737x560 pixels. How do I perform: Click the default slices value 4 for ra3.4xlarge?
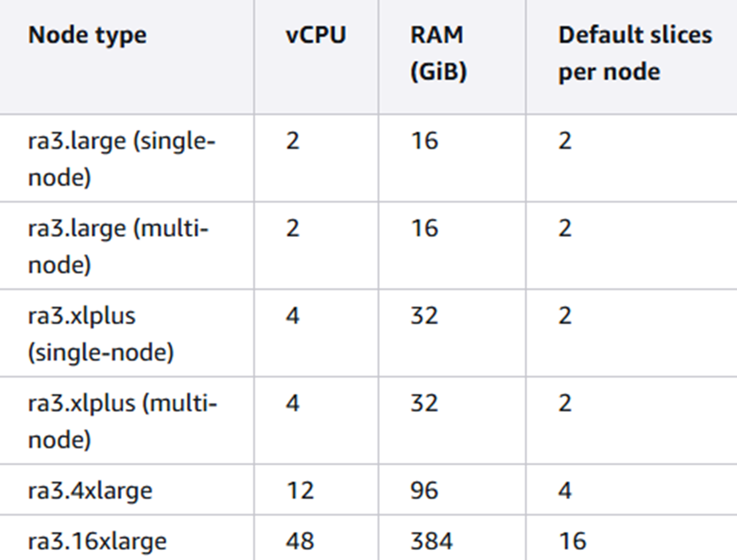[565, 491]
